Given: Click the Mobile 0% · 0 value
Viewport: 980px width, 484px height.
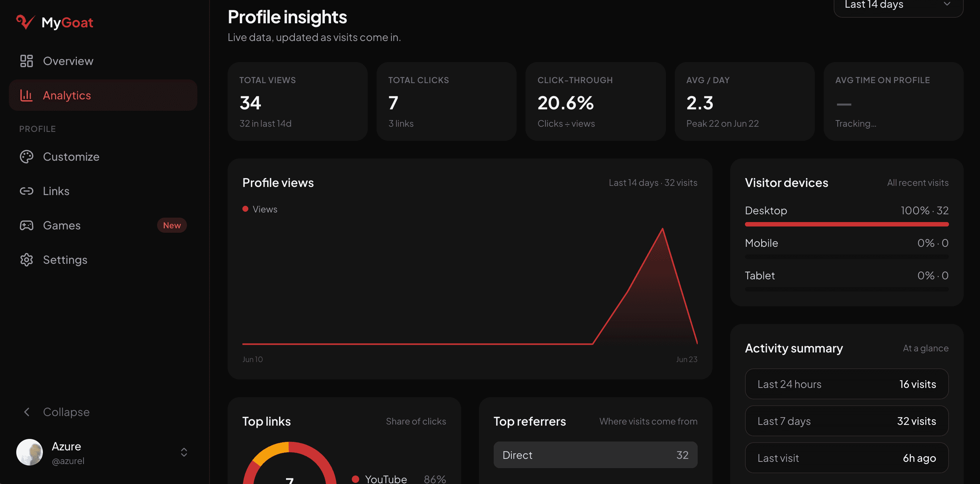Looking at the screenshot, I should (x=933, y=243).
